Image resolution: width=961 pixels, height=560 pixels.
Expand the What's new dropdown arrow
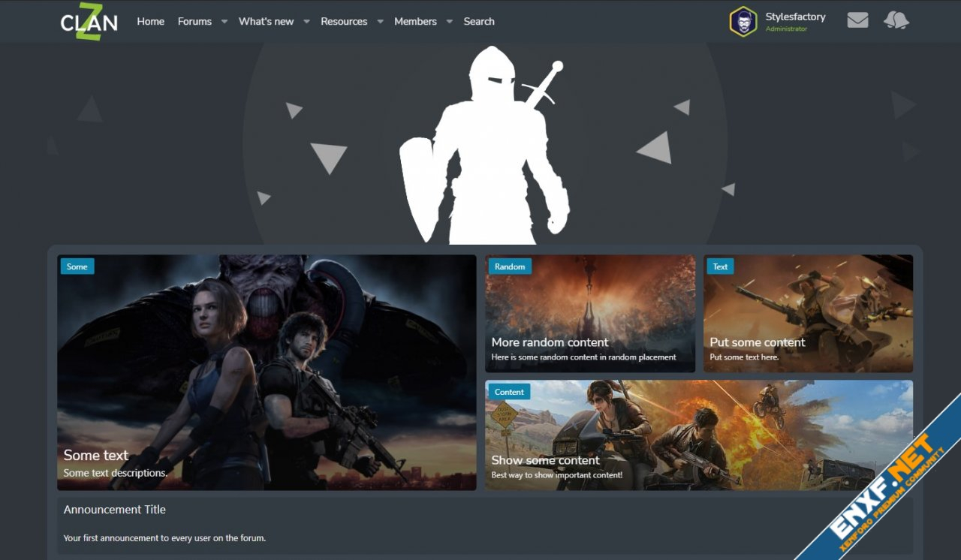[306, 22]
